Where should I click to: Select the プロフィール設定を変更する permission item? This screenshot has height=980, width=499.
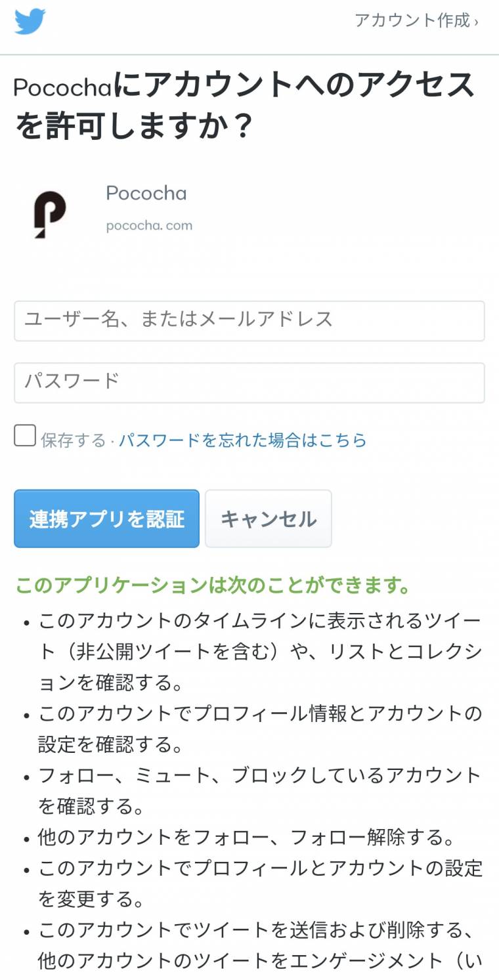259,883
